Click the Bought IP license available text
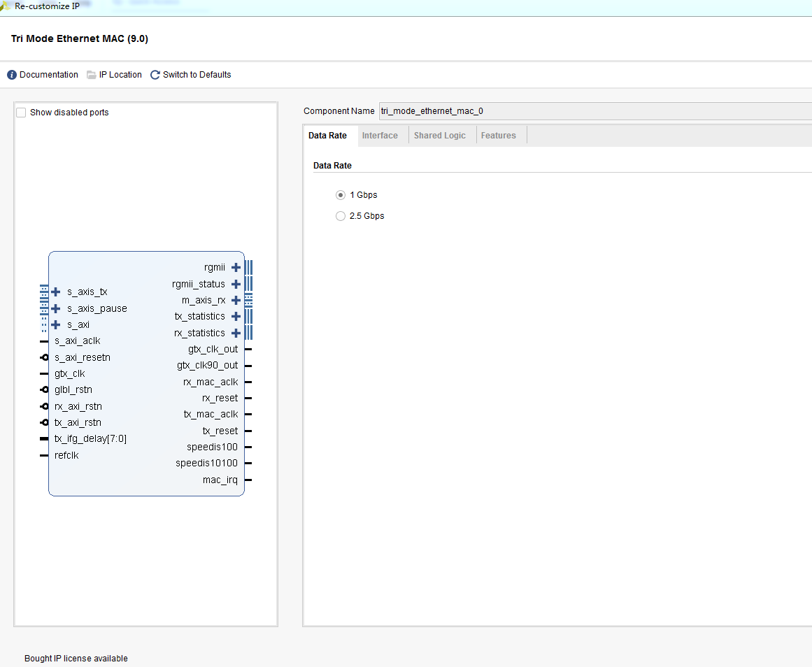812x667 pixels. pyautogui.click(x=76, y=659)
